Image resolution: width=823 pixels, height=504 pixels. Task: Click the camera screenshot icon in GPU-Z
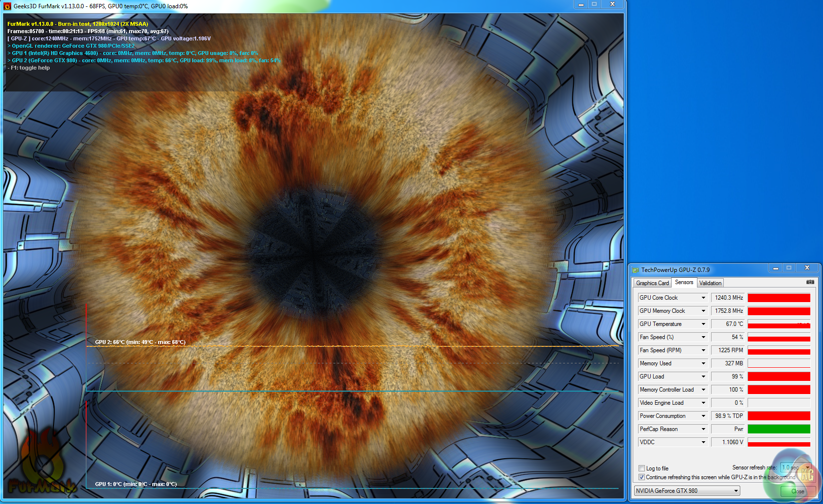coord(810,282)
